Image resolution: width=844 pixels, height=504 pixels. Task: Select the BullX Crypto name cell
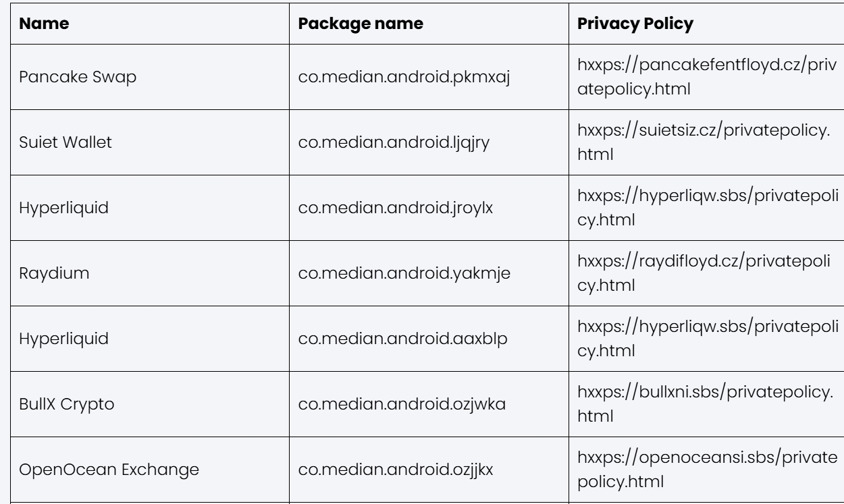66,403
